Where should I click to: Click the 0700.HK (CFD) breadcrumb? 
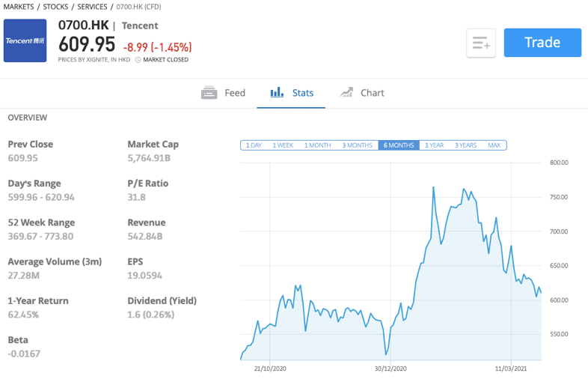(138, 7)
